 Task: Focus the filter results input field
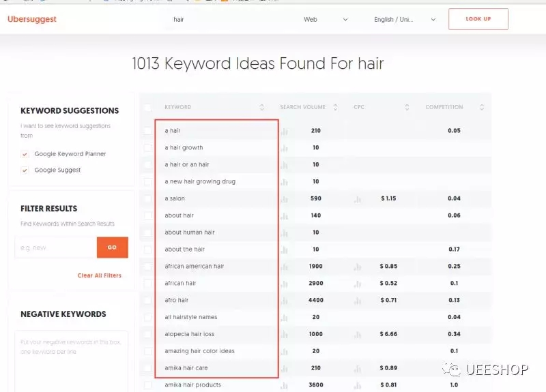55,247
